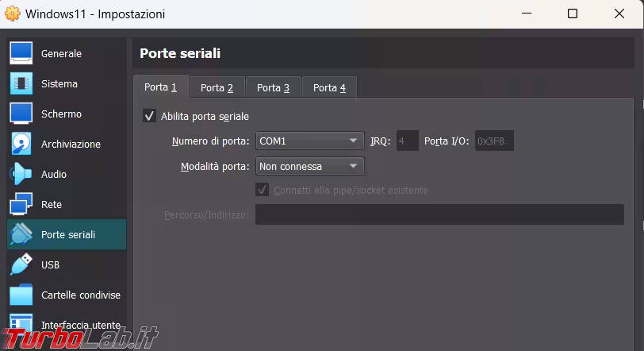This screenshot has width=644, height=351.
Task: Switch to the Porta 2 tab
Action: pyautogui.click(x=217, y=87)
